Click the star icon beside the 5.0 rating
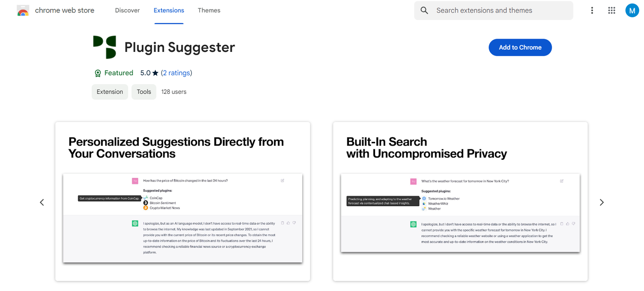The height and width of the screenshot is (291, 644). pyautogui.click(x=155, y=73)
